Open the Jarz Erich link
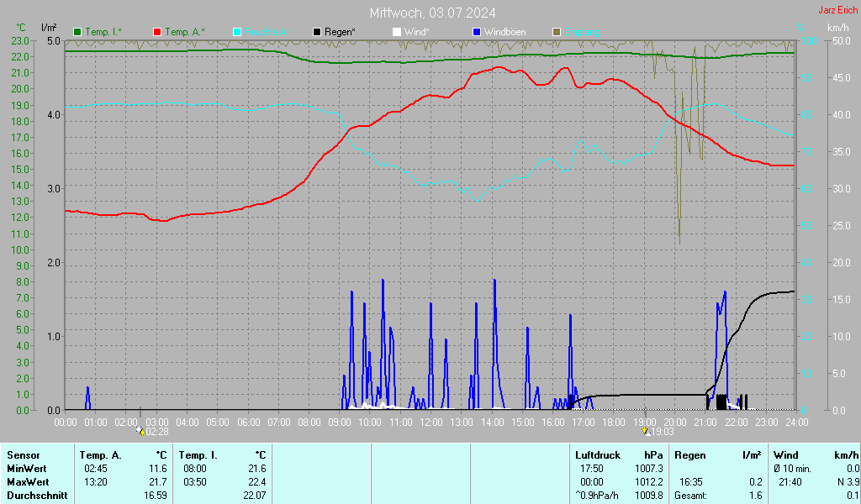Viewport: 861px width, 504px height. click(837, 11)
